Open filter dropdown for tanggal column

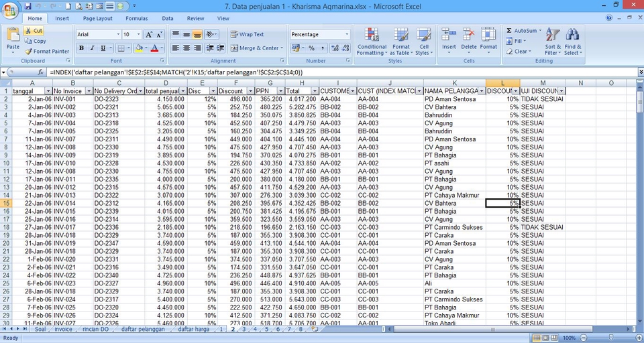[x=48, y=91]
